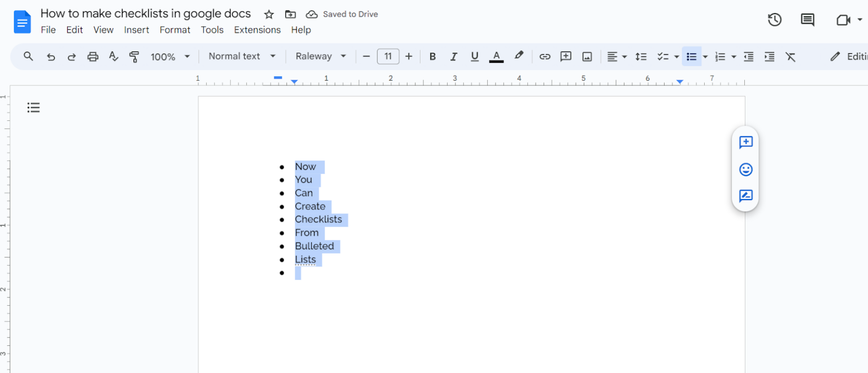The image size is (868, 373).
Task: Show the document outline icon
Action: pos(33,107)
